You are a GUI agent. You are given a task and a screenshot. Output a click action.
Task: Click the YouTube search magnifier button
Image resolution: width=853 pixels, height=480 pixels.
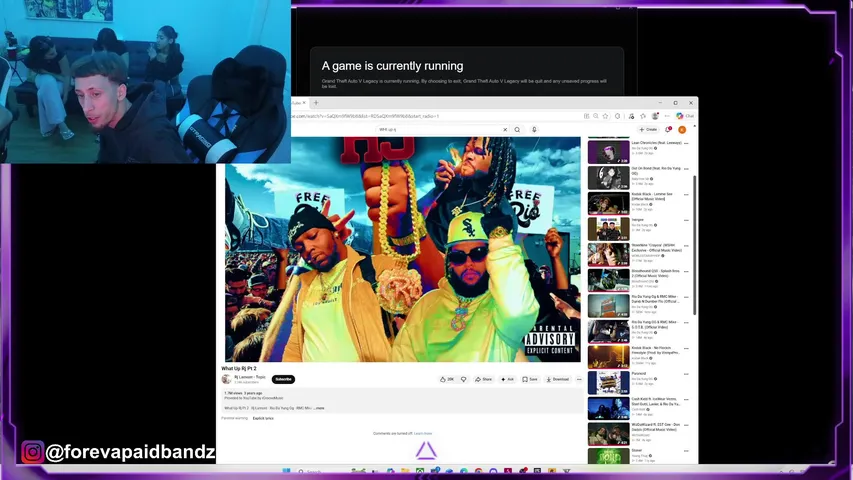coord(517,130)
